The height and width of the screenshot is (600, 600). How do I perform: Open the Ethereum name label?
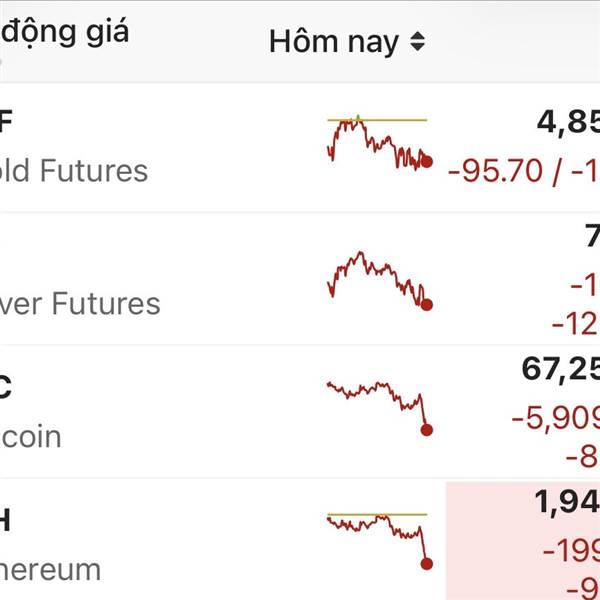pos(52,570)
